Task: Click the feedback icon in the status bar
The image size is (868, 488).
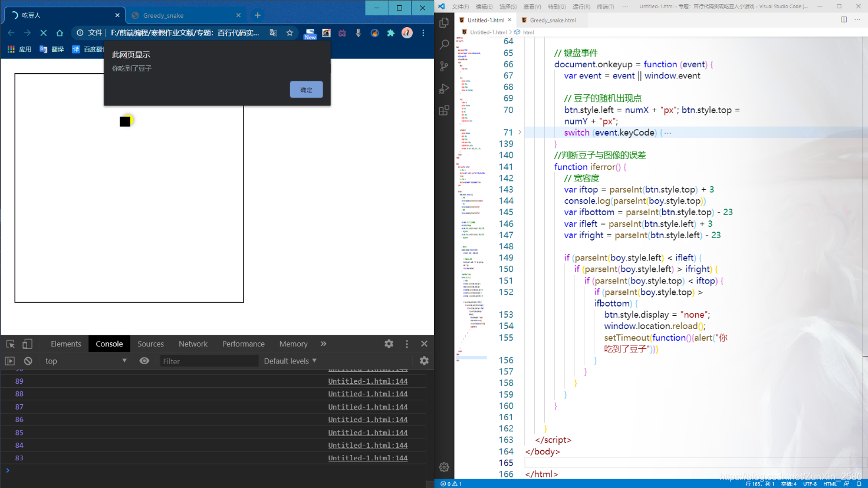Action: tap(846, 484)
